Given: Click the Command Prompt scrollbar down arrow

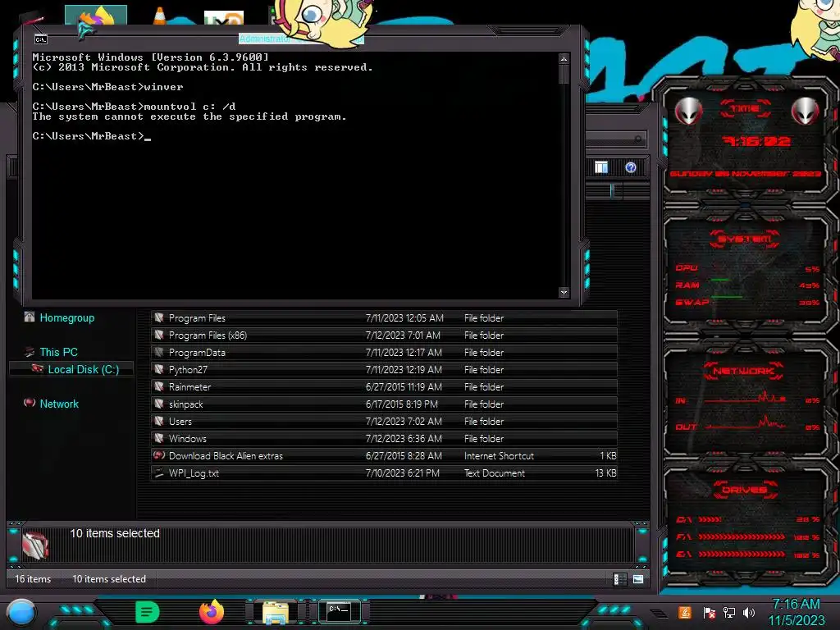Looking at the screenshot, I should coord(564,292).
